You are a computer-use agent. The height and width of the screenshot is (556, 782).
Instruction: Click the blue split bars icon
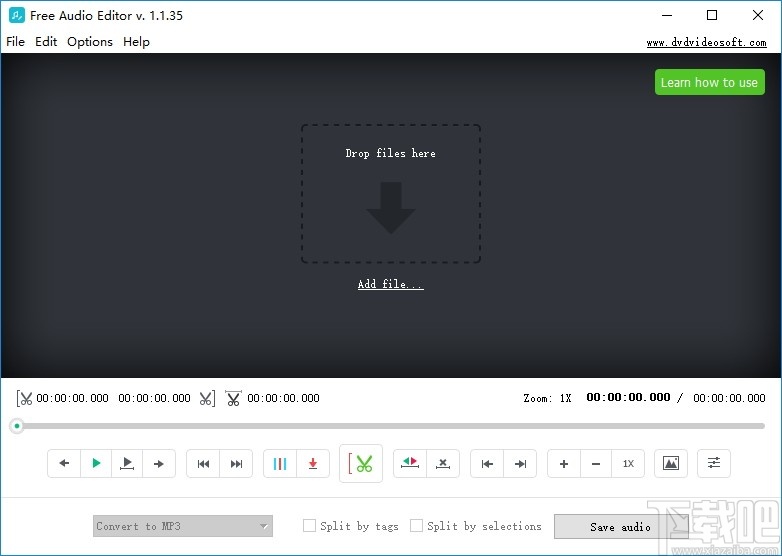click(280, 463)
